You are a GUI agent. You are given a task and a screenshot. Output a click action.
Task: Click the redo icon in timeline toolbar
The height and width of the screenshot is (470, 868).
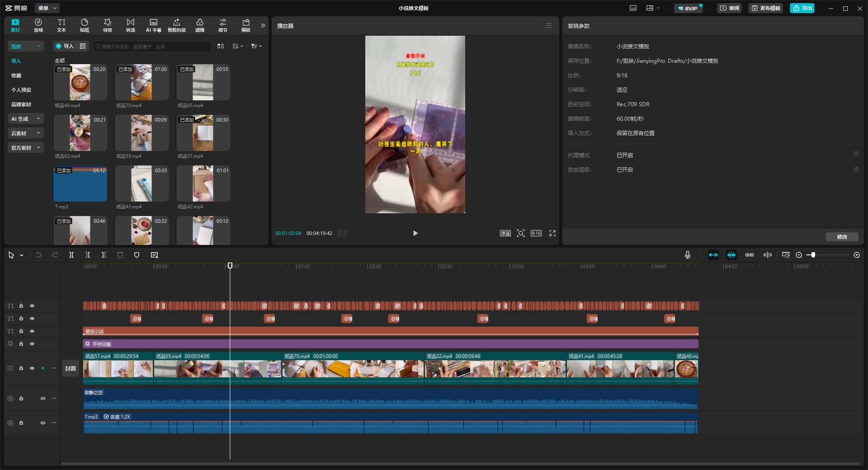click(55, 255)
